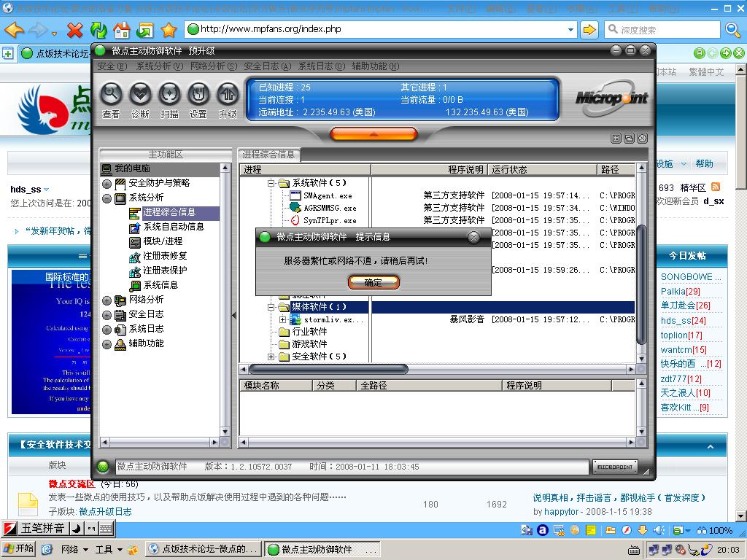Click the browser search magnifier icon
The height and width of the screenshot is (560, 747).
[732, 30]
